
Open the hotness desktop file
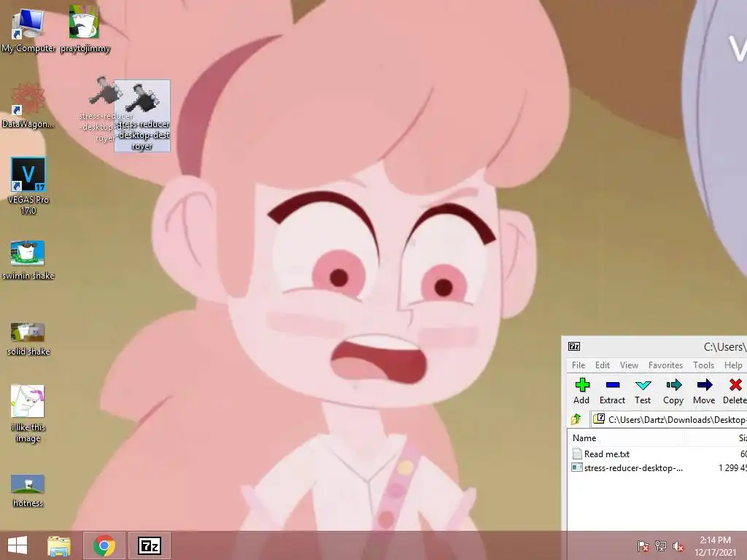tap(28, 491)
